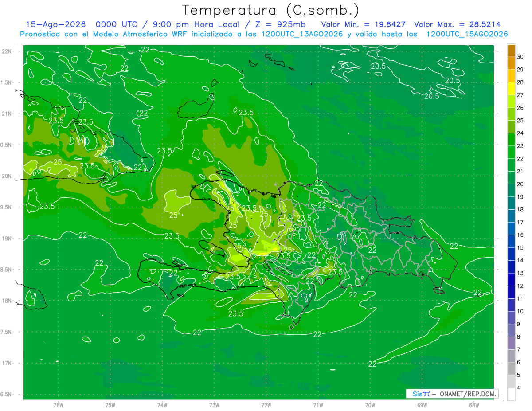Click the '1.5N' latitude axis label
The image size is (532, 411).
(7, 82)
